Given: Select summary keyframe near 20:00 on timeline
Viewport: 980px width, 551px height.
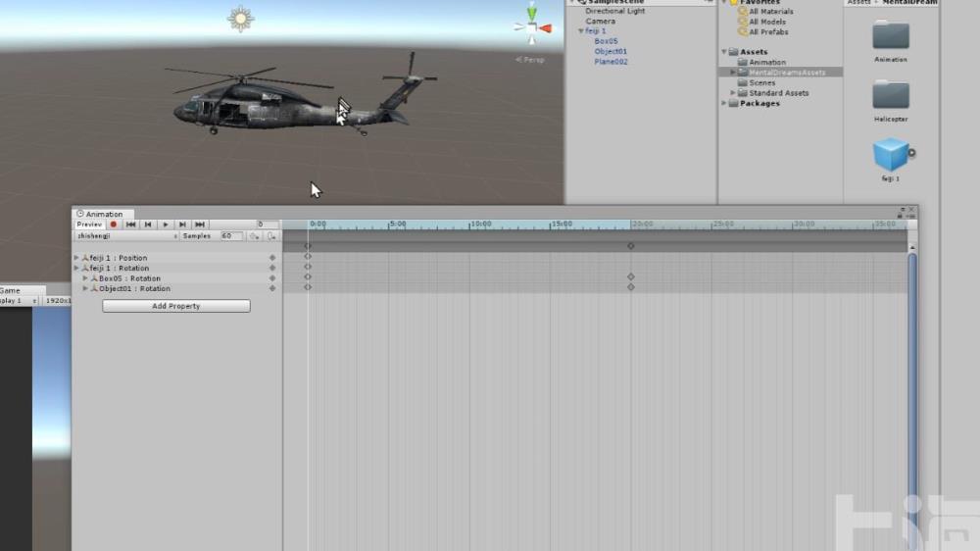Looking at the screenshot, I should tap(630, 246).
